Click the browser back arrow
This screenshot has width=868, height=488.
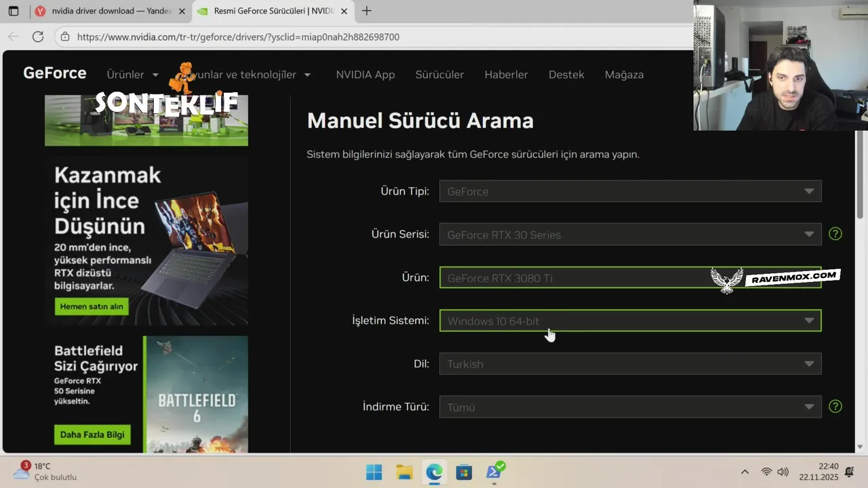click(14, 37)
